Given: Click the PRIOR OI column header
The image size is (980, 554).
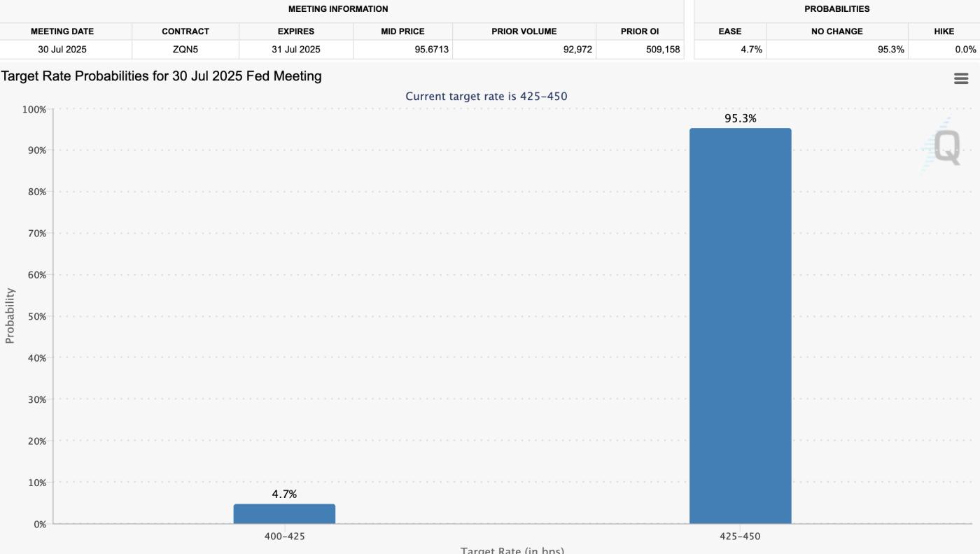Looking at the screenshot, I should click(x=639, y=31).
